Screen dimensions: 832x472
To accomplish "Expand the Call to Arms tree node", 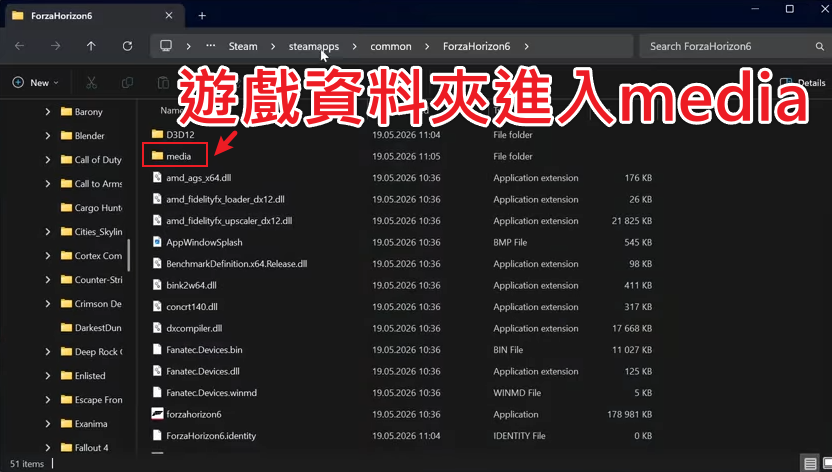I will 48,183.
